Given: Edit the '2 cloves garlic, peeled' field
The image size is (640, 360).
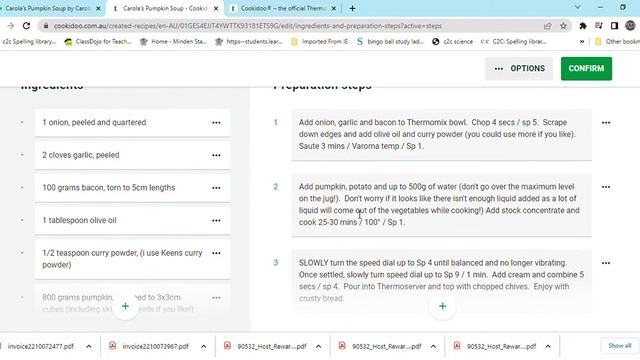Looking at the screenshot, I should tap(132, 155).
